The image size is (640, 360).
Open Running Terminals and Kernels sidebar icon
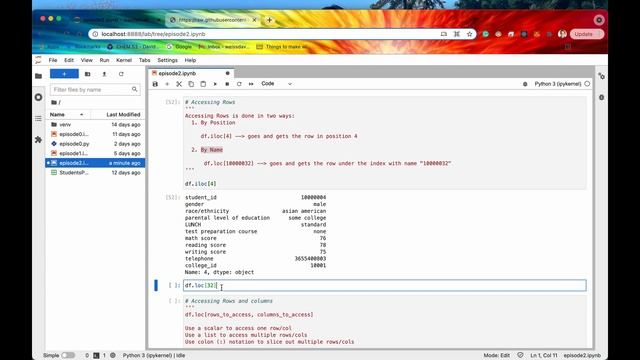(38, 97)
